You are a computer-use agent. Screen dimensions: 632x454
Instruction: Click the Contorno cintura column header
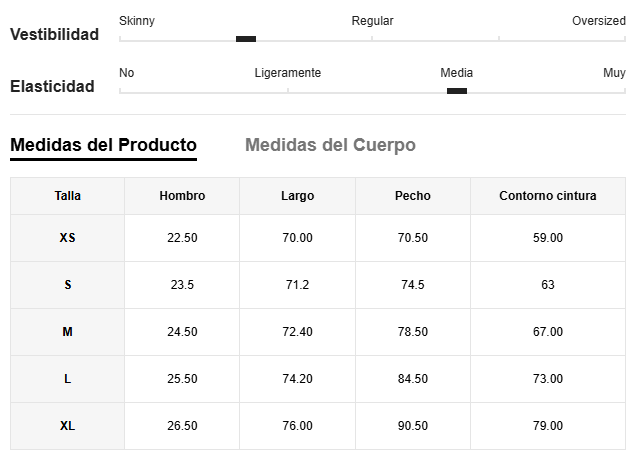(x=548, y=196)
